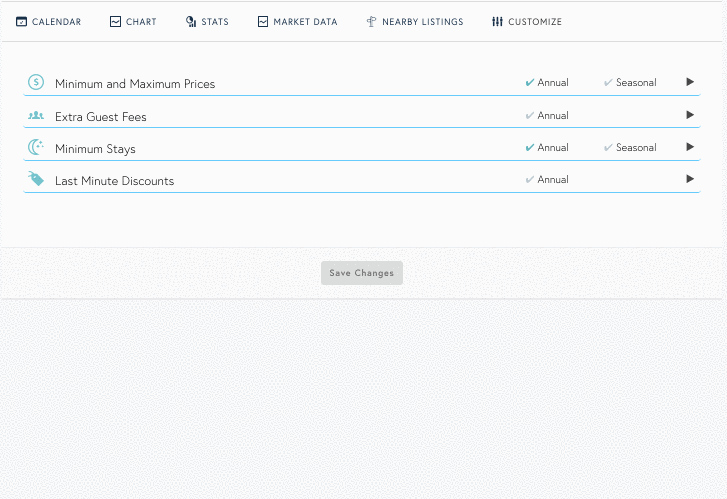Switch to the Chart tab

click(133, 22)
